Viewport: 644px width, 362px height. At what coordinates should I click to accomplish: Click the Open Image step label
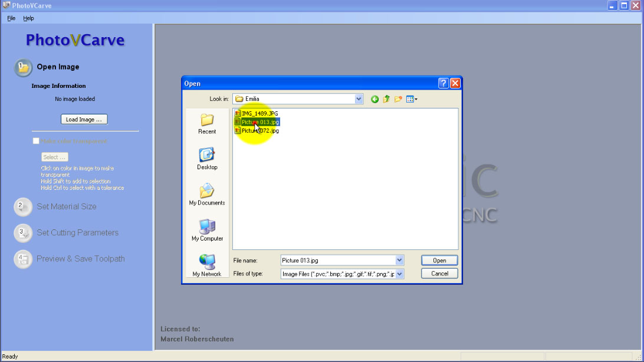click(58, 67)
